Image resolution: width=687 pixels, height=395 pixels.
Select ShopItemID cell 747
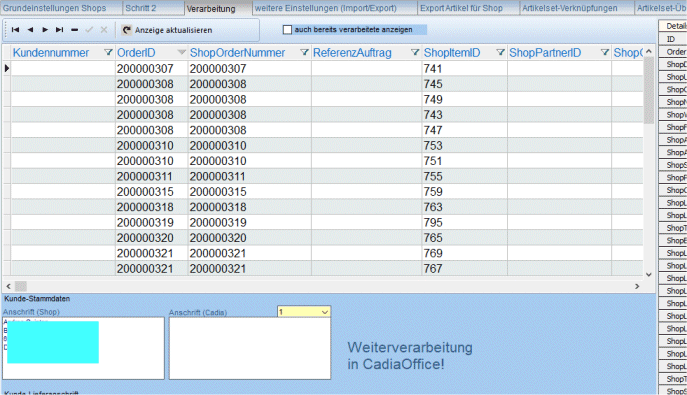[x=464, y=130]
